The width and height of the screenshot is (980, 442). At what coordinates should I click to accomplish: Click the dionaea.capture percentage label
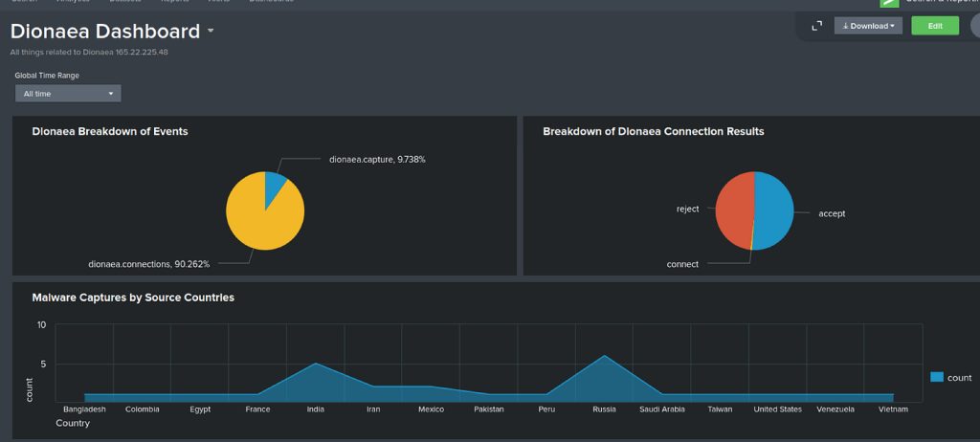(377, 159)
